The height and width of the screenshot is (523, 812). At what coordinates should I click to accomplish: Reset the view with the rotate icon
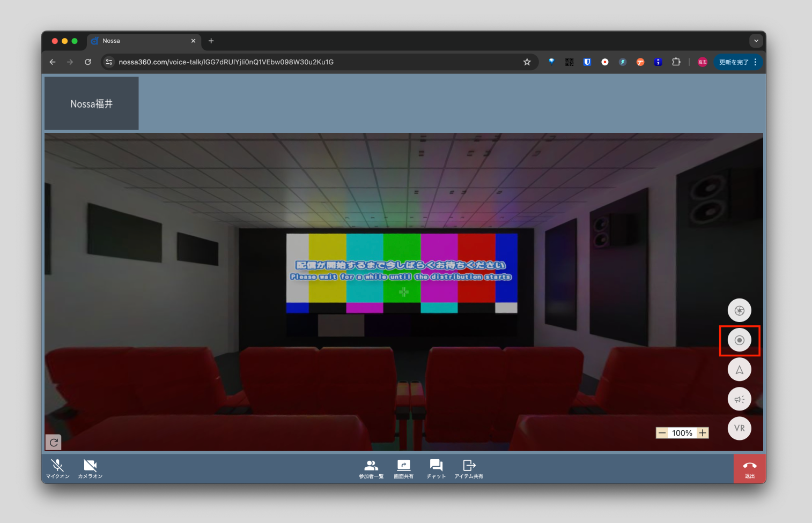(x=54, y=442)
